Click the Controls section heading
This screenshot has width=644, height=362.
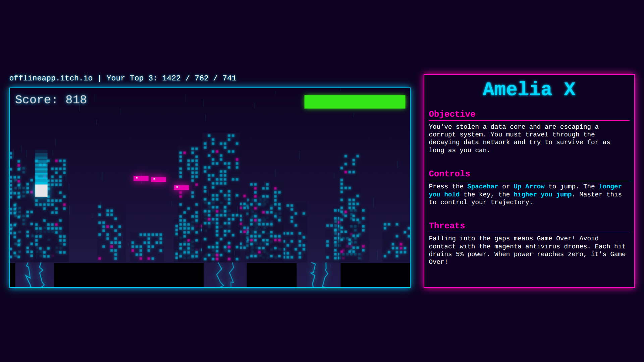coord(449,174)
